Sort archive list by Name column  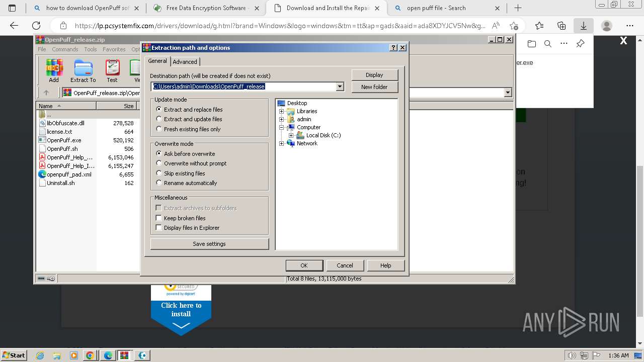point(66,106)
